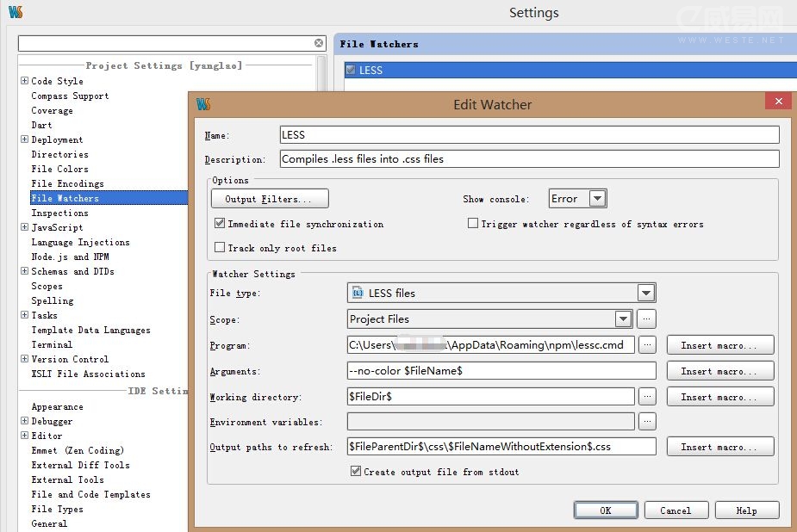Click Output paths to refresh field
This screenshot has width=797, height=532.
[x=501, y=446]
